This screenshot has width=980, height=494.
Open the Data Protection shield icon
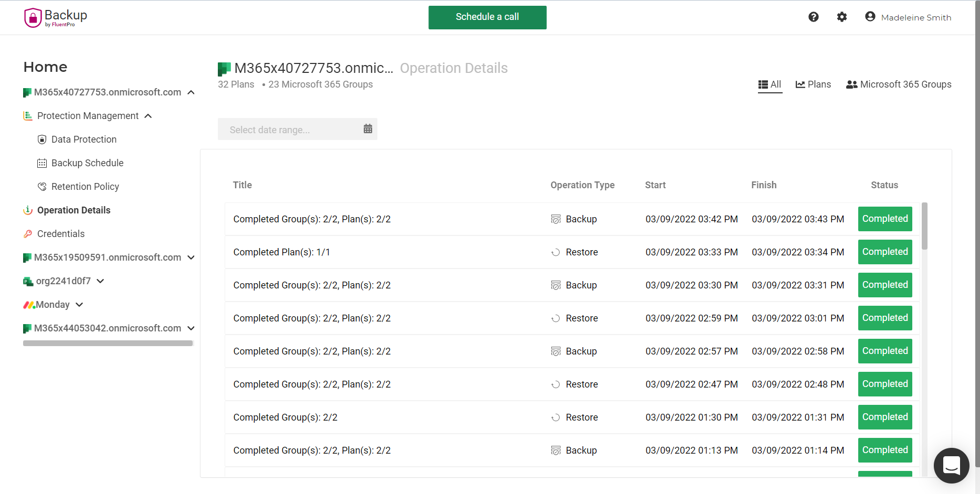[42, 139]
